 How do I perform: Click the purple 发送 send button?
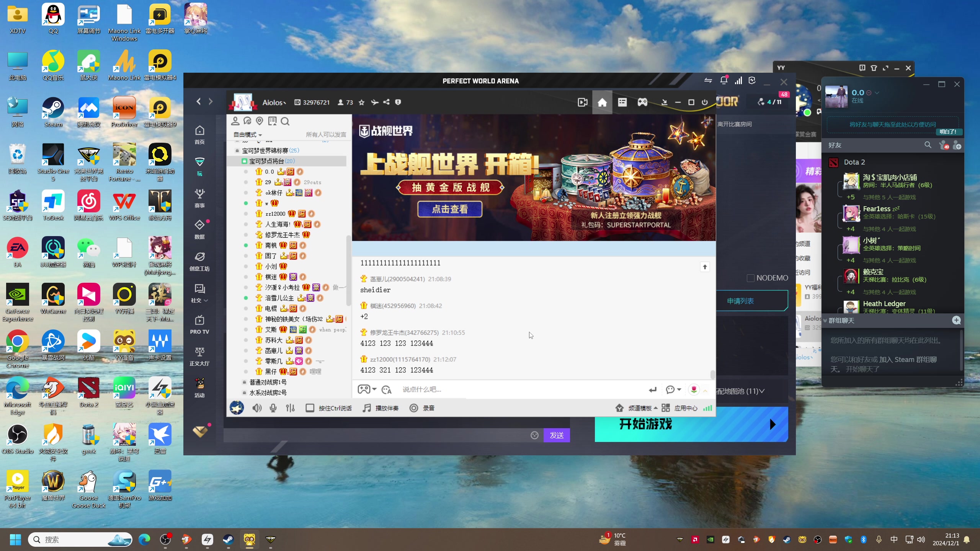557,435
